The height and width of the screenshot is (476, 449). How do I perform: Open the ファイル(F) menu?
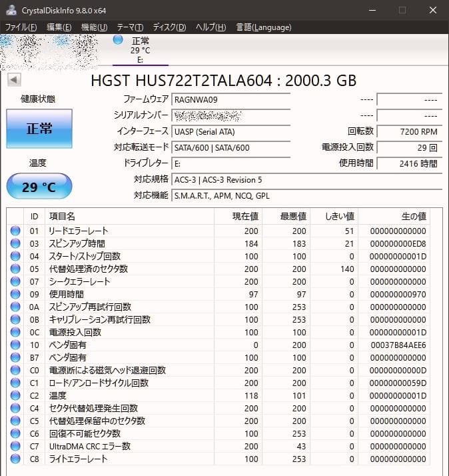(x=21, y=27)
